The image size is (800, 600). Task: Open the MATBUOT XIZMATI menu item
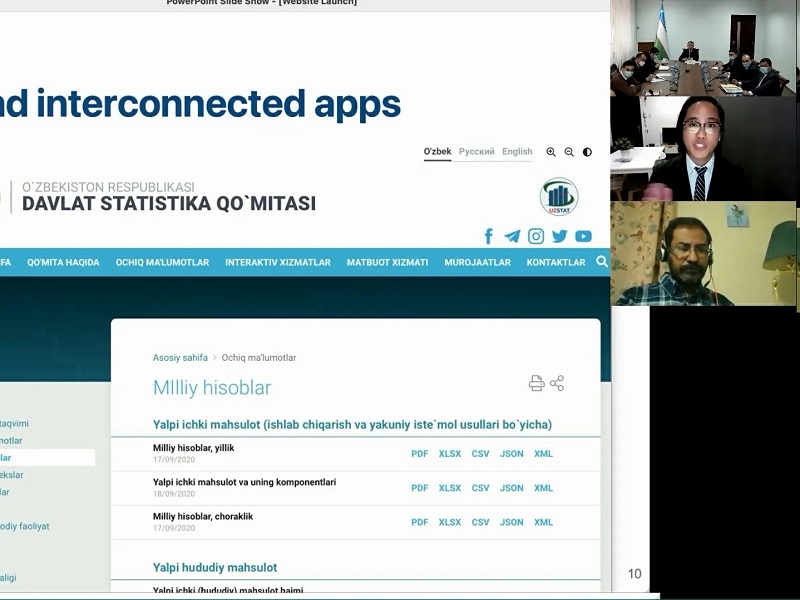(387, 263)
